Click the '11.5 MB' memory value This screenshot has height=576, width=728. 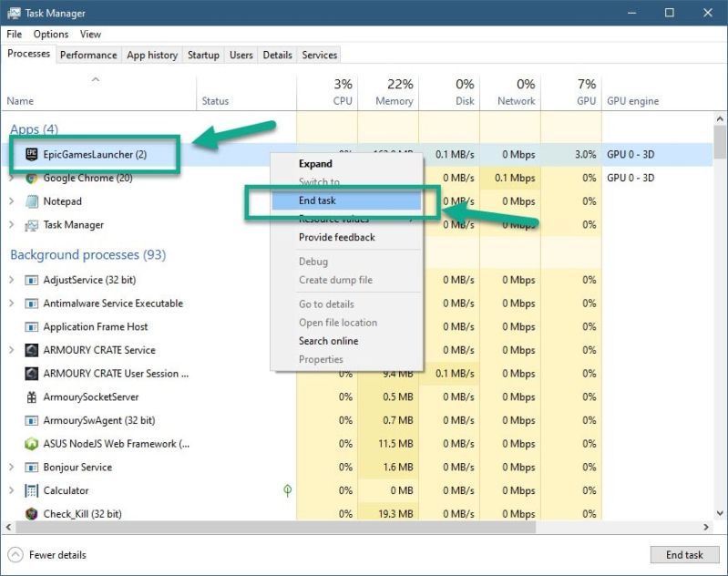(x=395, y=444)
